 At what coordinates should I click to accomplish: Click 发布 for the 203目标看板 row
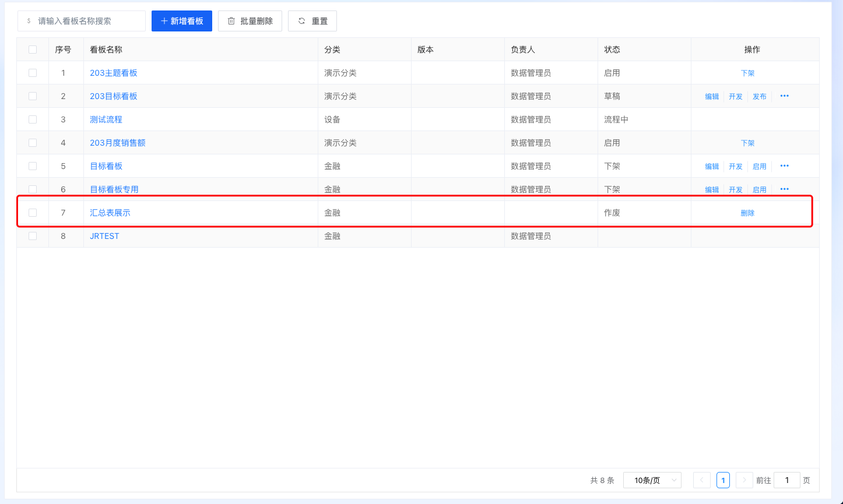point(759,97)
